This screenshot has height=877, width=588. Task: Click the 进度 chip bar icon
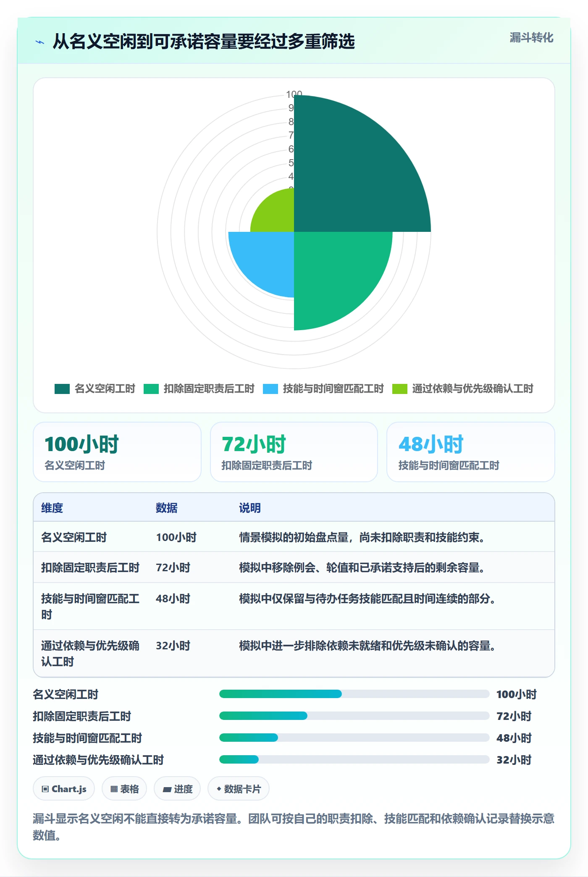click(167, 789)
